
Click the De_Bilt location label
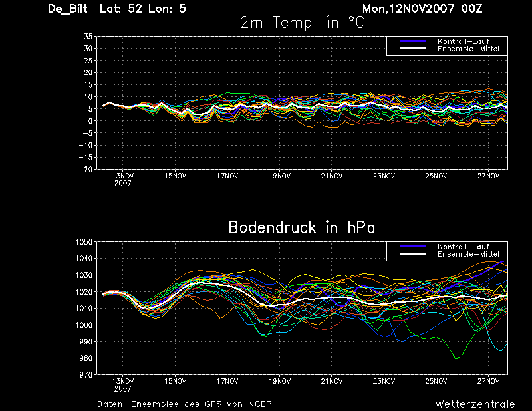point(68,9)
